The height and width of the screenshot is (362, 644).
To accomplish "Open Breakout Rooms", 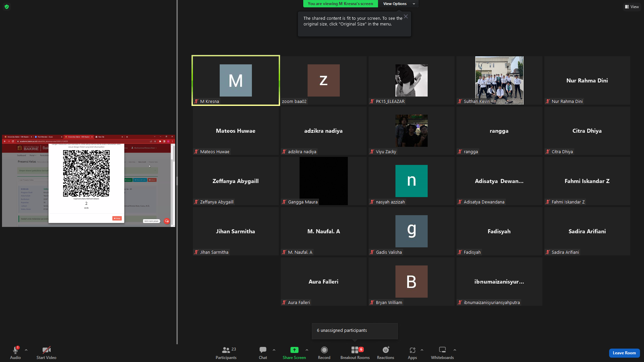I will coord(355,353).
